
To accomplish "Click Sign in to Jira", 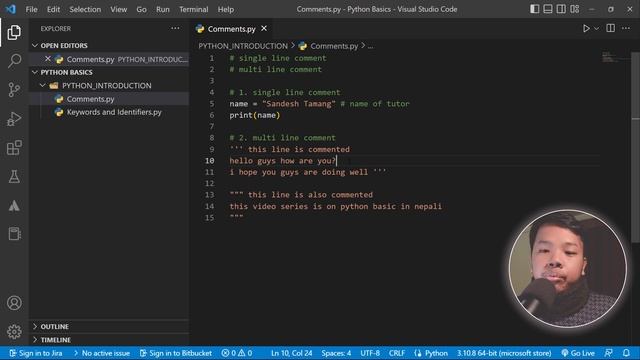I will pos(36,353).
